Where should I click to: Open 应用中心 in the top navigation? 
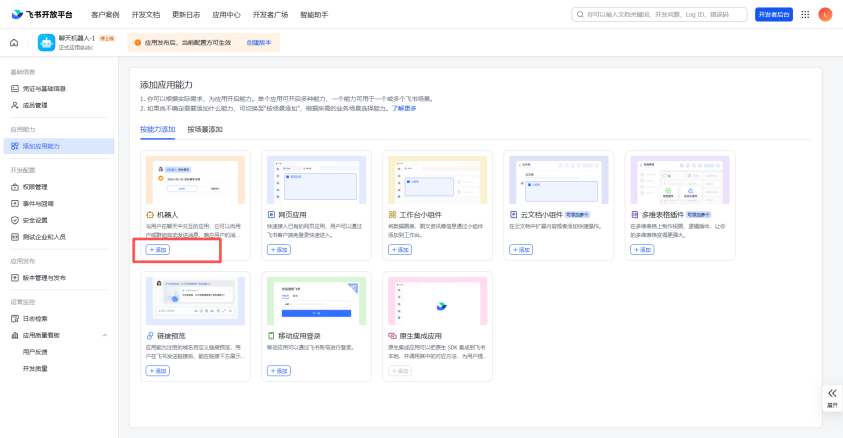[x=226, y=15]
